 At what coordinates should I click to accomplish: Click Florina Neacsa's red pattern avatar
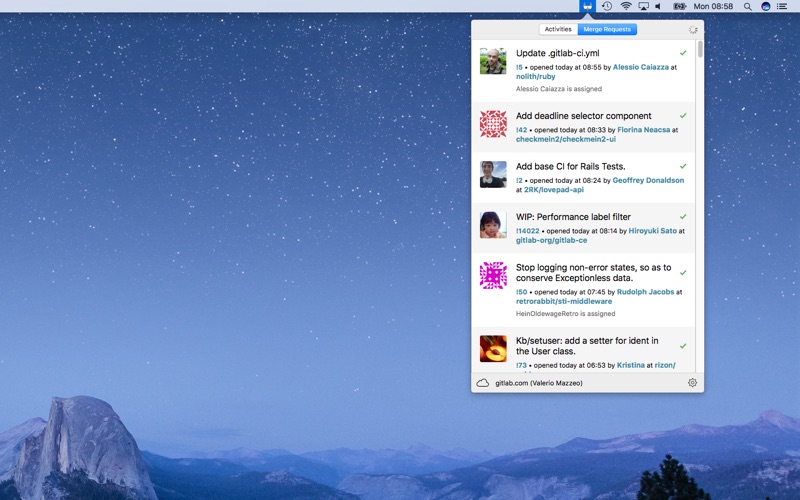pyautogui.click(x=493, y=123)
